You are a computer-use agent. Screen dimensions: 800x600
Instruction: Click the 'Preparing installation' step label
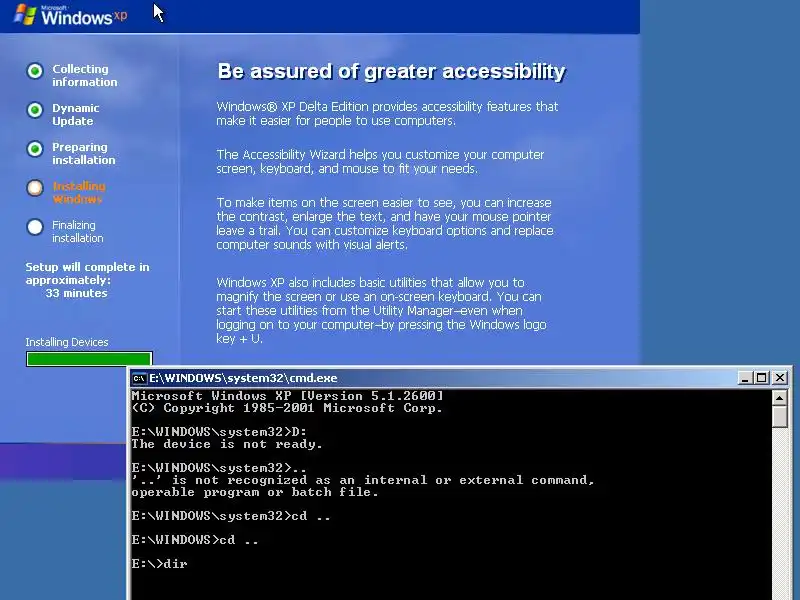click(84, 153)
